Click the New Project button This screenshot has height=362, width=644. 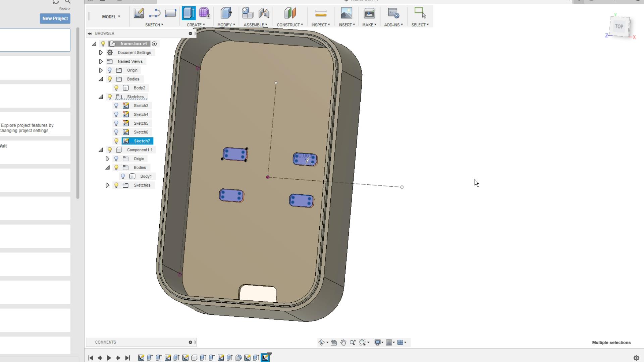[55, 19]
